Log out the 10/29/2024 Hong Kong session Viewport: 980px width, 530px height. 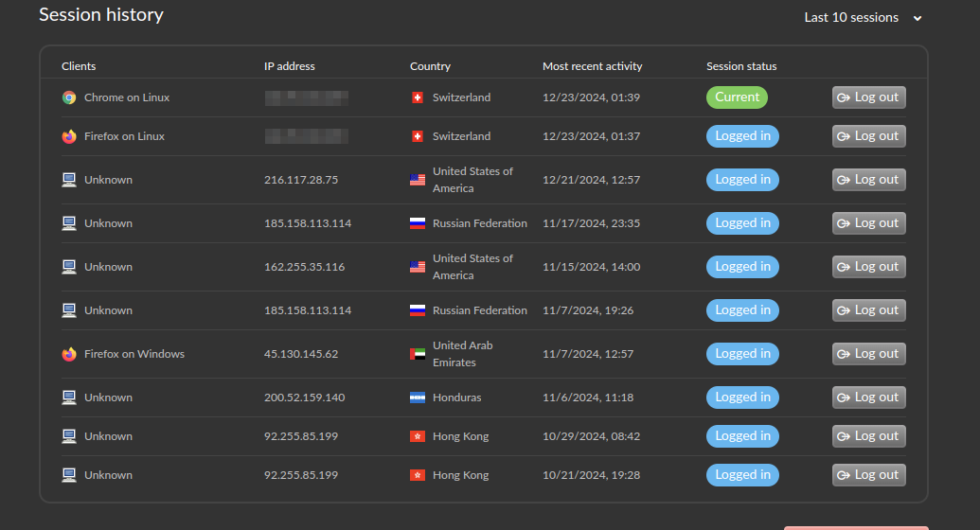[x=869, y=436]
